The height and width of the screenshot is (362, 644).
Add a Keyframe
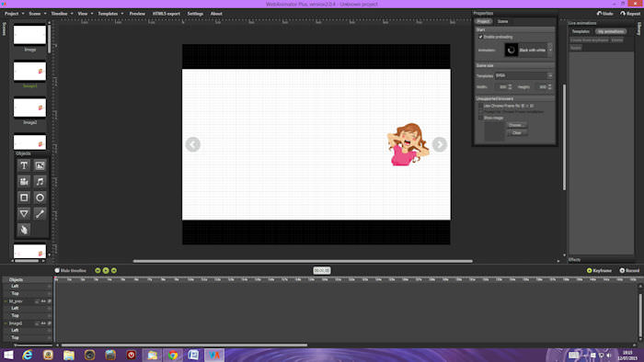(599, 270)
